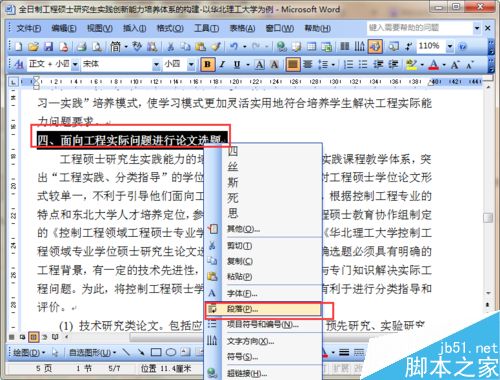Click the vertical scrollbar thumb
This screenshot has height=380, width=500.
(x=488, y=217)
